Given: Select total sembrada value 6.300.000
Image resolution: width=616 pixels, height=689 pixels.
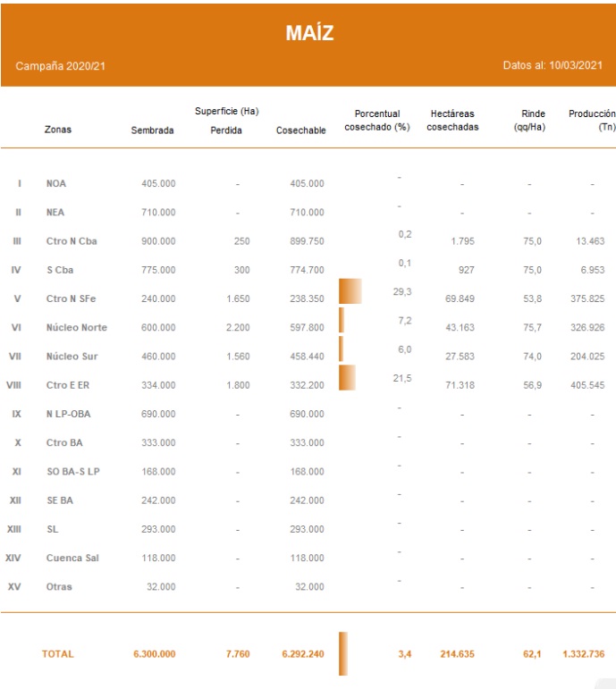Looking at the screenshot, I should 155,654.
